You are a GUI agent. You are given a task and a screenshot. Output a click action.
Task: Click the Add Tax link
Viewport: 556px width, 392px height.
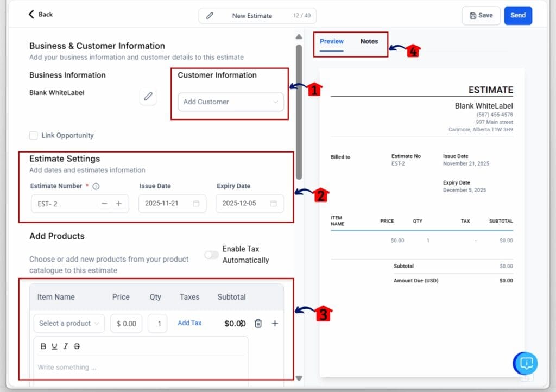189,323
